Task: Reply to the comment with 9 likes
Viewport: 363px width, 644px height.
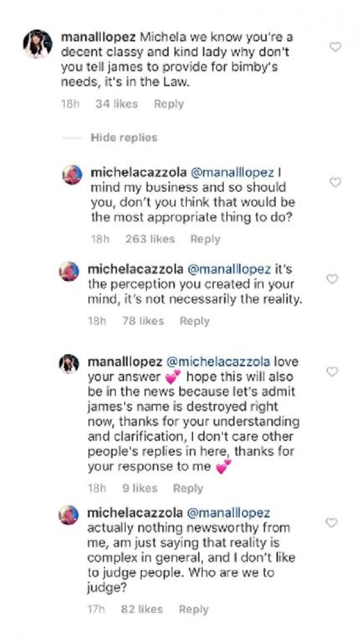Action: pyautogui.click(x=188, y=488)
